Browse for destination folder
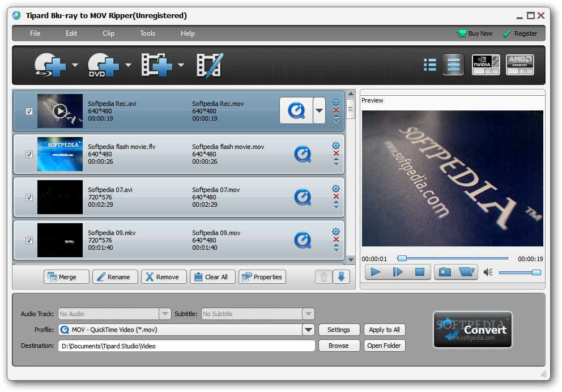Viewport: 562px width, 392px height. click(339, 346)
